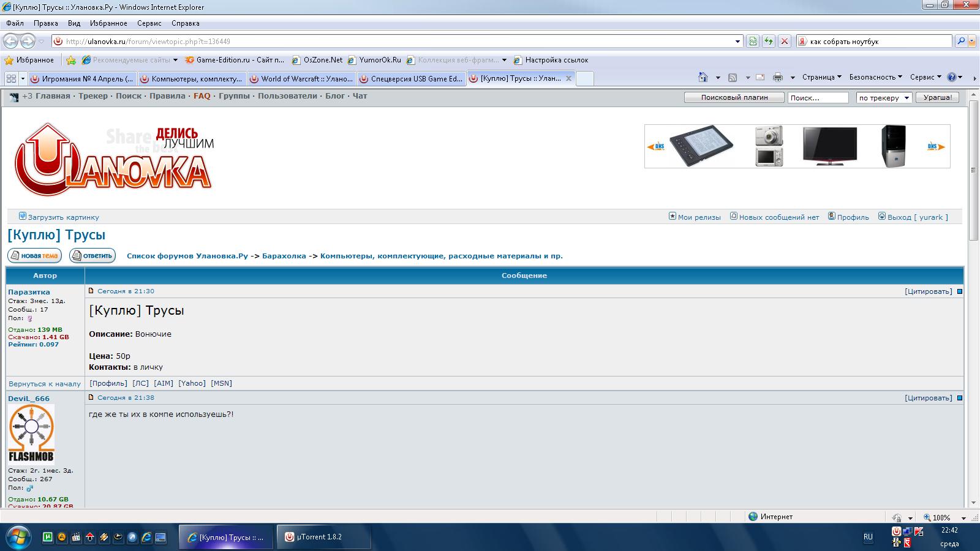Open the Избранное menu
This screenshot has height=551, width=980.
(108, 23)
